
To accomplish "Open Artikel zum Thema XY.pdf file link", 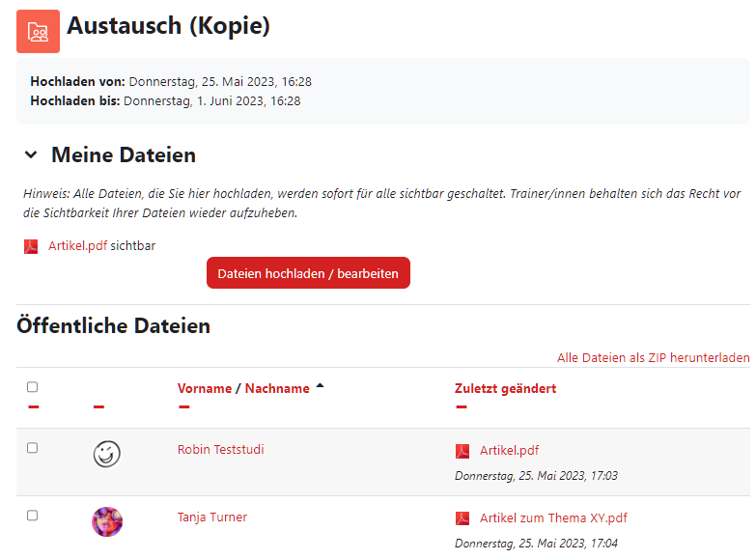I will click(x=553, y=518).
